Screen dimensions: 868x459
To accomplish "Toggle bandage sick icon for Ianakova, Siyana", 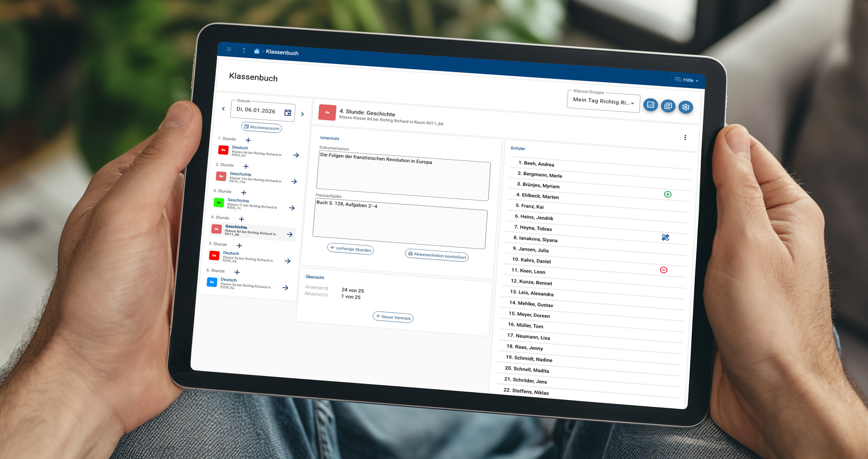I will [x=665, y=237].
